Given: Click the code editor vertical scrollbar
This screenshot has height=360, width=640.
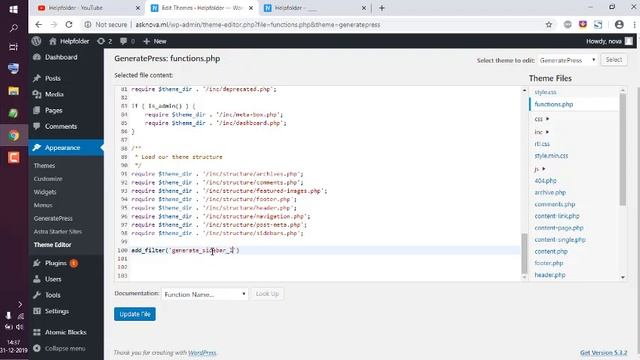Looking at the screenshot, I should (524, 253).
